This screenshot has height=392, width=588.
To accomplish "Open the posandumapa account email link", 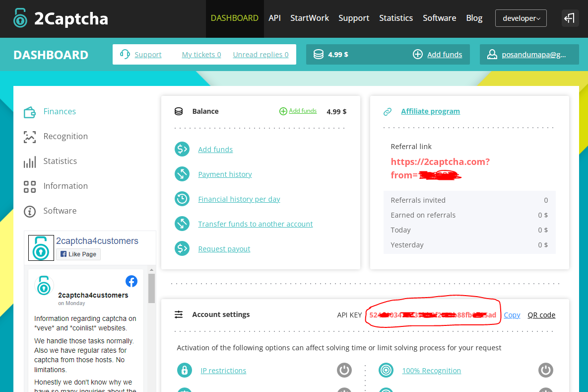I will 533,55.
